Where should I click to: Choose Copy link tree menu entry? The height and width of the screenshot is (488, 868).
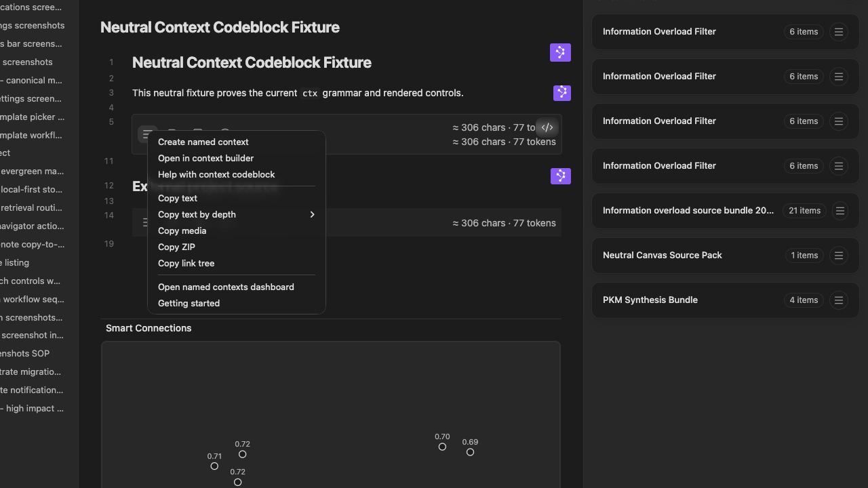[237, 264]
